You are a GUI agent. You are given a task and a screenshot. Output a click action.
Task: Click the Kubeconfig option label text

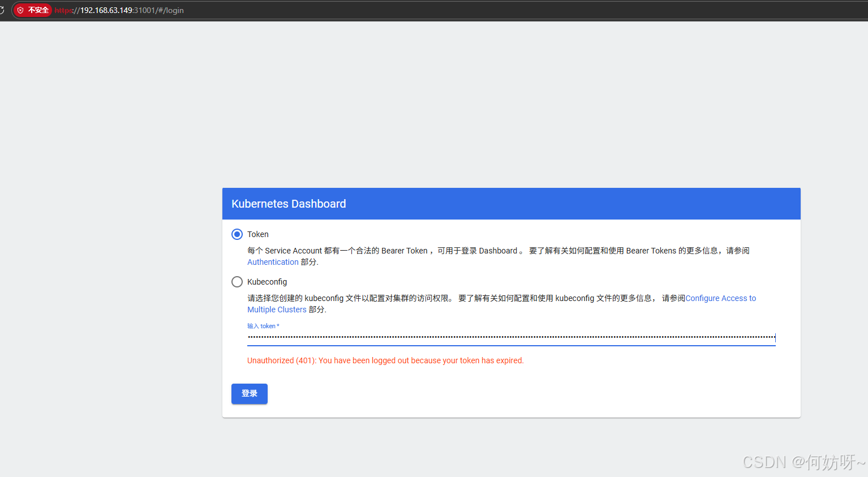pyautogui.click(x=267, y=282)
